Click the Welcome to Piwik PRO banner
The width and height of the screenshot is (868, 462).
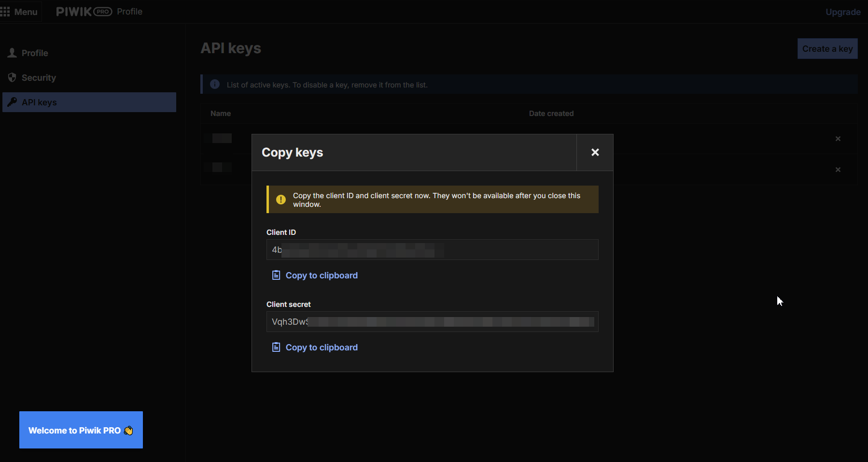pyautogui.click(x=81, y=430)
